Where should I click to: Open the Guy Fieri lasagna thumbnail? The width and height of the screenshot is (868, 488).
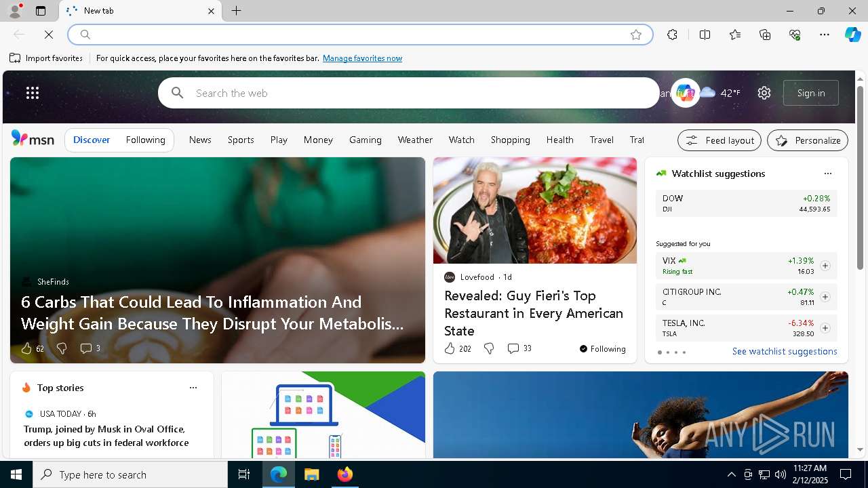(x=535, y=211)
